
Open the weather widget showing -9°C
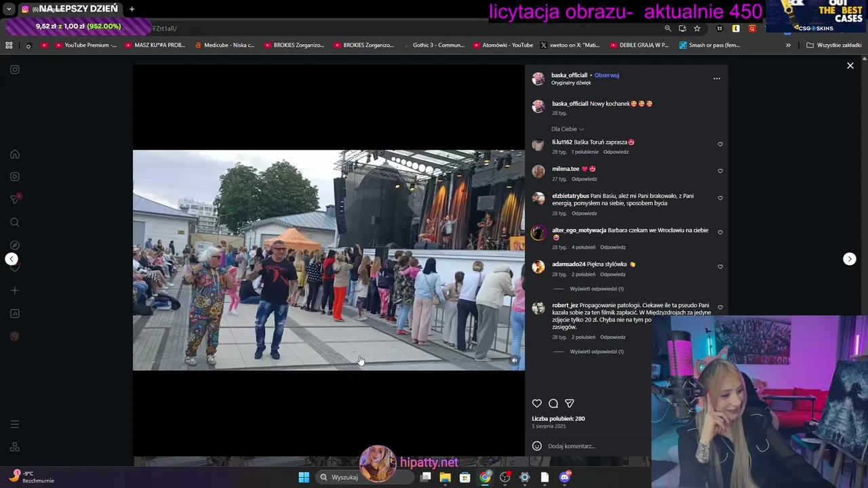coord(31,477)
